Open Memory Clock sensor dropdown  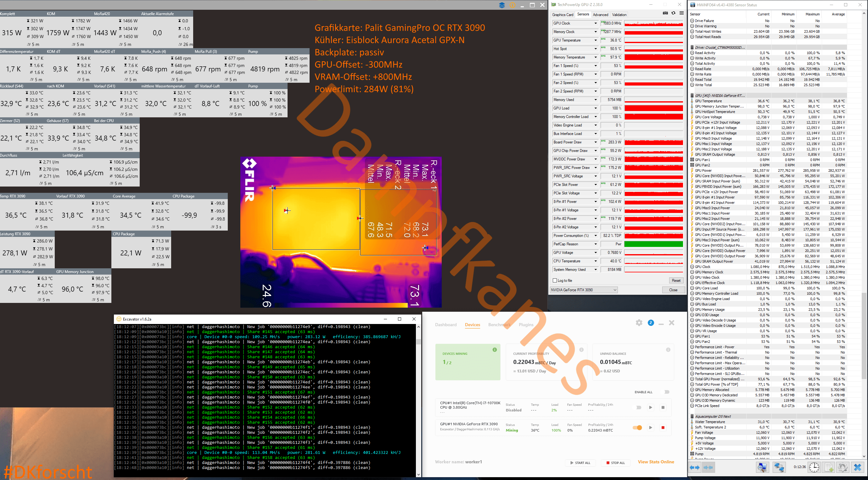596,32
